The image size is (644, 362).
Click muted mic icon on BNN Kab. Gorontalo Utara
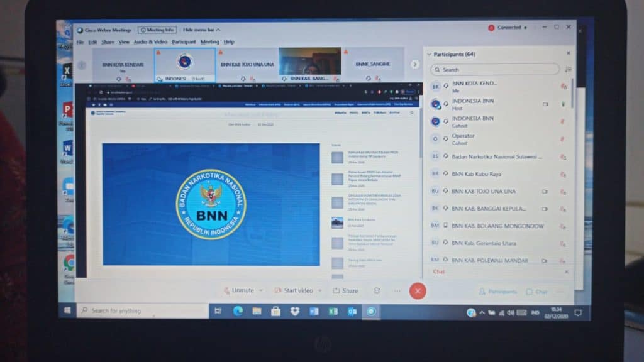(563, 244)
